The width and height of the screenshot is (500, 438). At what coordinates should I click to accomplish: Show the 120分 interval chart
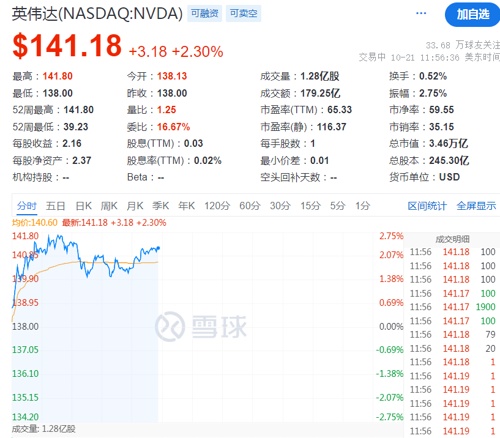217,206
